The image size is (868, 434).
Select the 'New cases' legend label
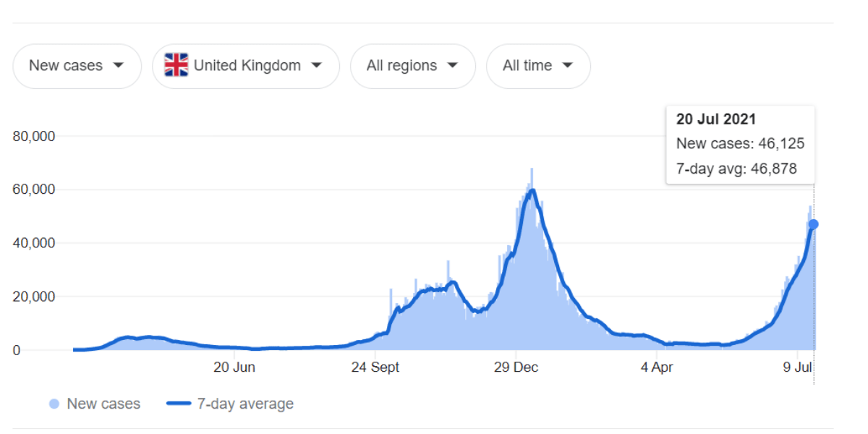click(103, 404)
